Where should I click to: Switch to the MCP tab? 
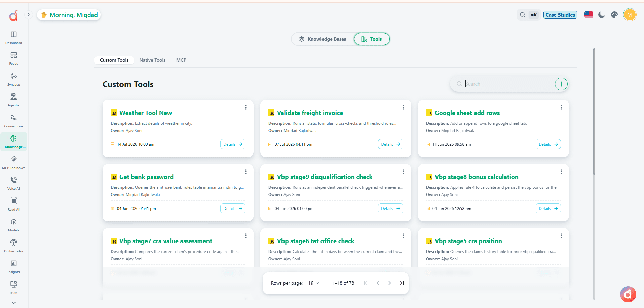point(181,60)
